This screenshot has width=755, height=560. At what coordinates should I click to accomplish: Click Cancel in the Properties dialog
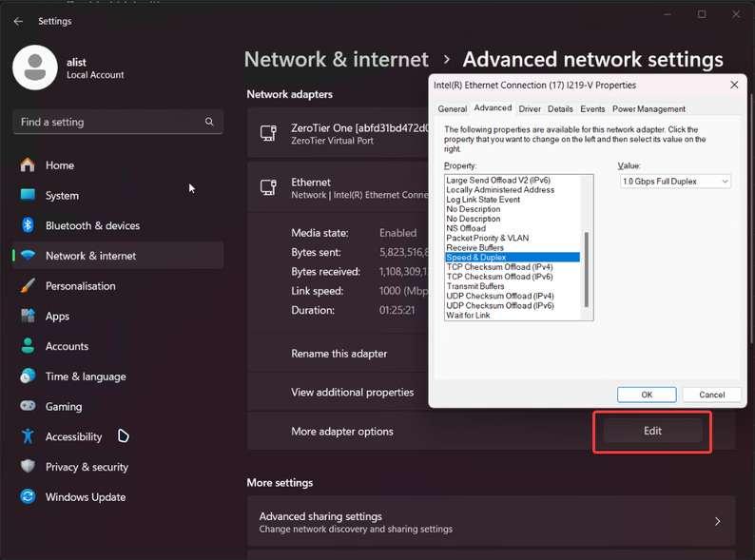pos(711,395)
